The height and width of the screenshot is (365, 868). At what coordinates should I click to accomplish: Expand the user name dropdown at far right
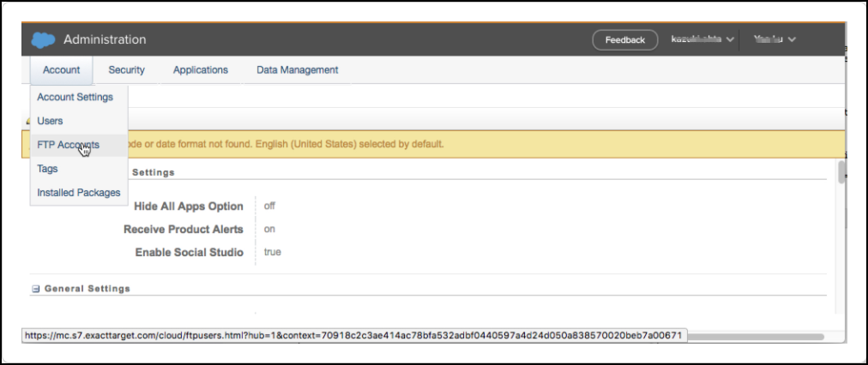(x=775, y=39)
